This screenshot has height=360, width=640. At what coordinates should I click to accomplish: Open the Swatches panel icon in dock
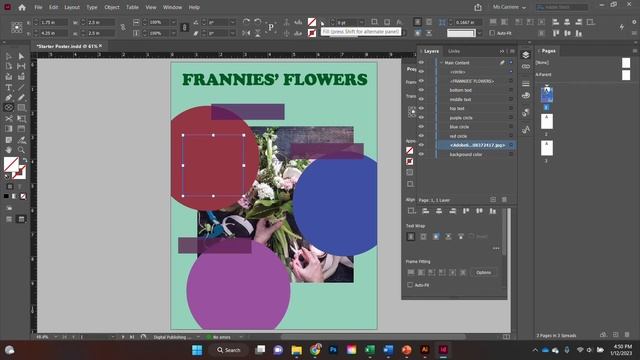(x=526, y=96)
